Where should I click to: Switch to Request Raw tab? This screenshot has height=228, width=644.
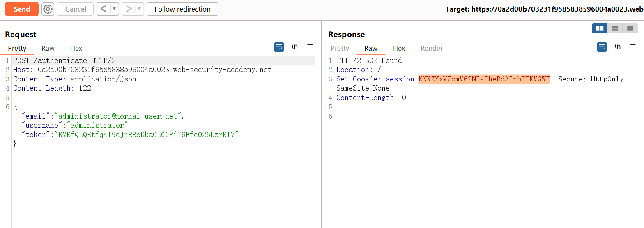click(48, 48)
